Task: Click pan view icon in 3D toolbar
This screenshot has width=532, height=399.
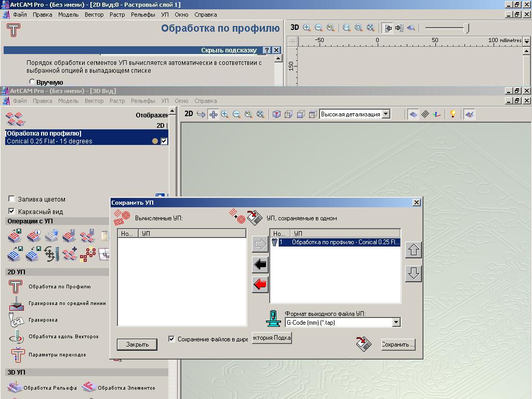Action: 213,114
